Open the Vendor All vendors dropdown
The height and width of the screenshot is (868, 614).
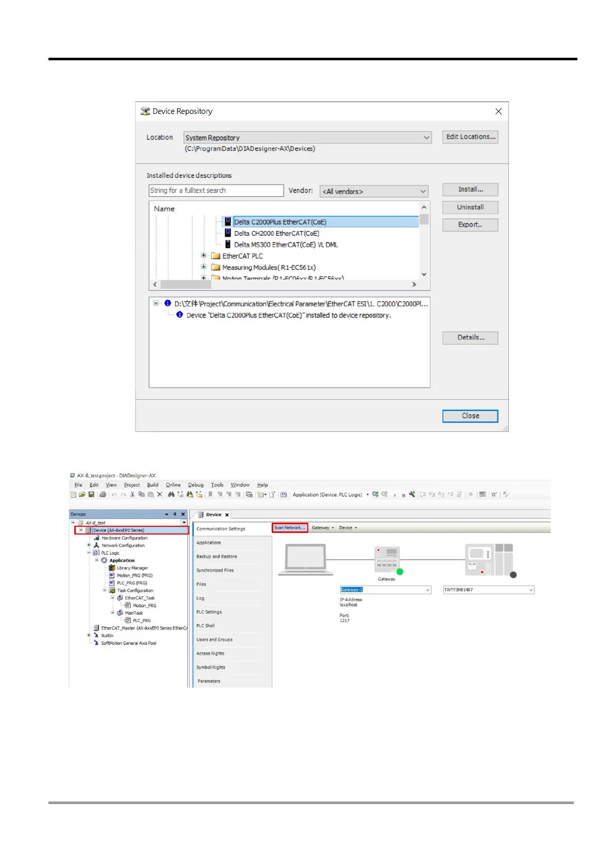(x=423, y=191)
